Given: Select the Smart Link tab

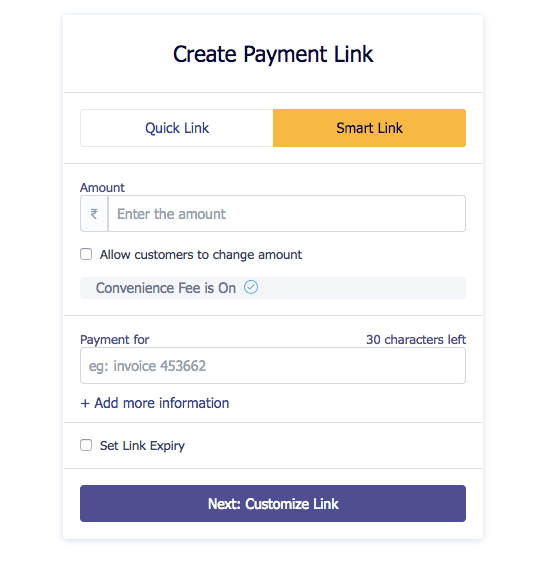Looking at the screenshot, I should pyautogui.click(x=369, y=128).
